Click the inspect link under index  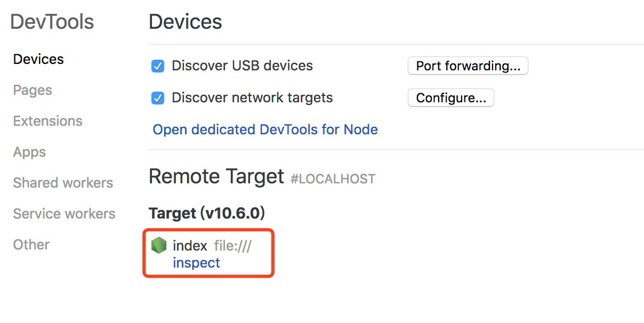[x=196, y=263]
